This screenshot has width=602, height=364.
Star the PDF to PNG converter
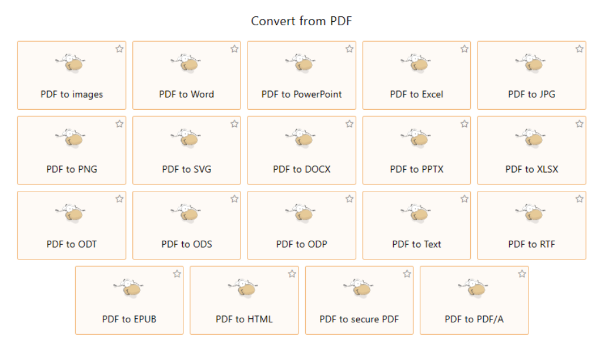(x=119, y=124)
